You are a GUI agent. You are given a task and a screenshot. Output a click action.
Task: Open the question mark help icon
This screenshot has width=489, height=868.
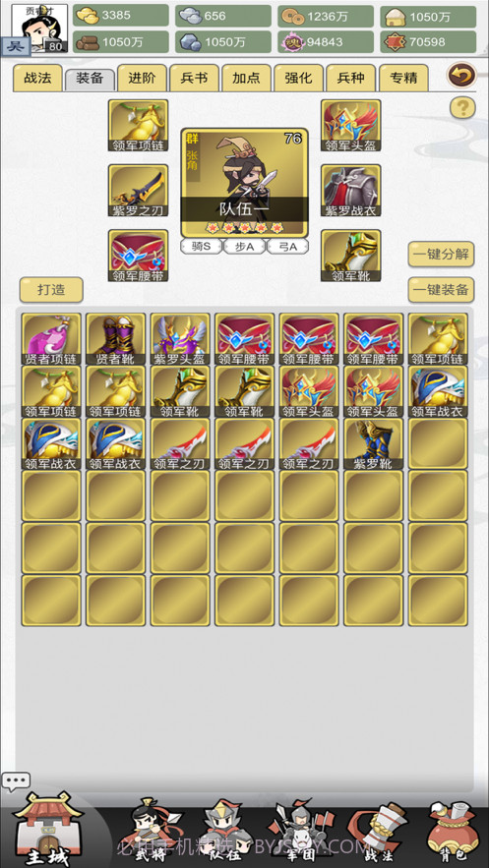pyautogui.click(x=462, y=107)
